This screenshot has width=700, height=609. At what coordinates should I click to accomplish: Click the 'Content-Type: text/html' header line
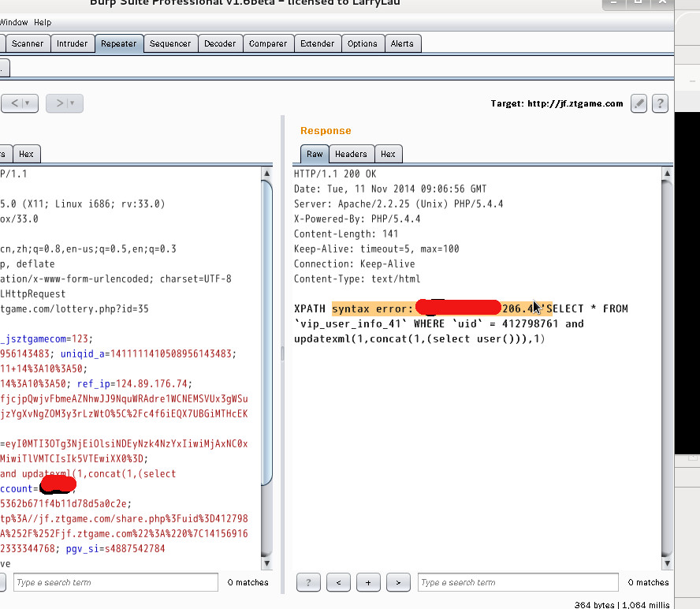[x=357, y=278]
